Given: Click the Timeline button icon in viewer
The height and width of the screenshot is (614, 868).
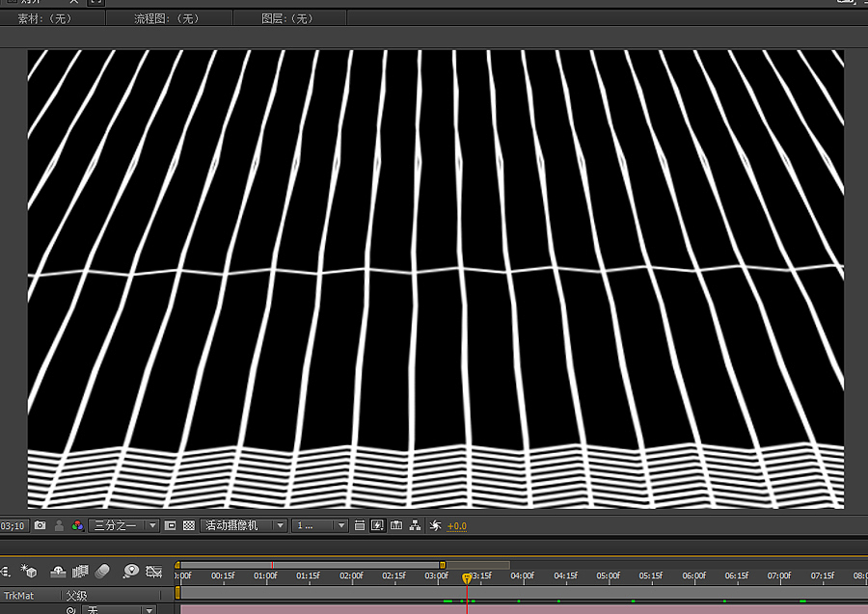Looking at the screenshot, I should click(x=396, y=525).
